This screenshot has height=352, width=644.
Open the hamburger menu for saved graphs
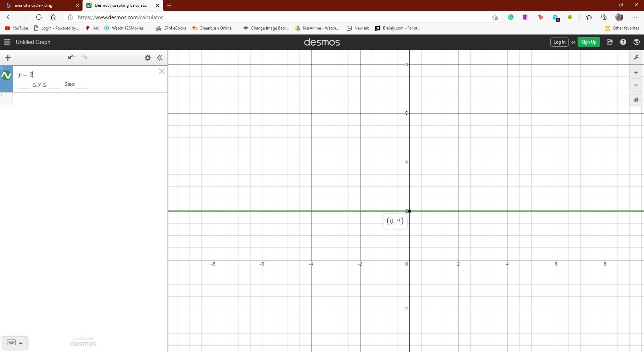tap(7, 42)
